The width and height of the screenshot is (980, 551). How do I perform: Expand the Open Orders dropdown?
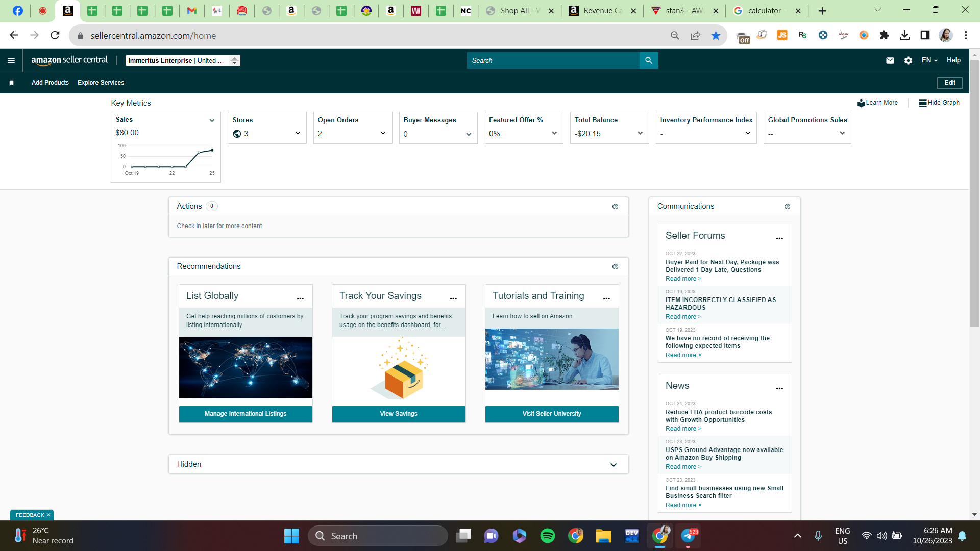click(x=383, y=133)
